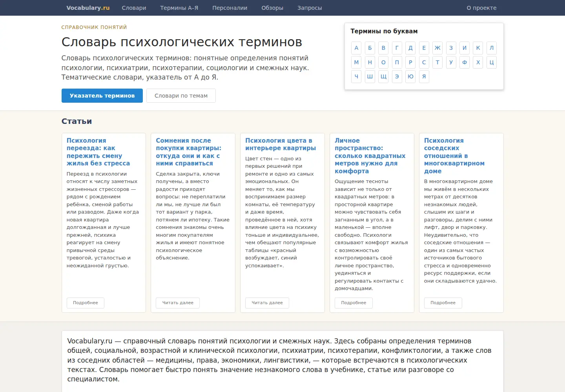Open Личное пространство article title

(x=370, y=156)
